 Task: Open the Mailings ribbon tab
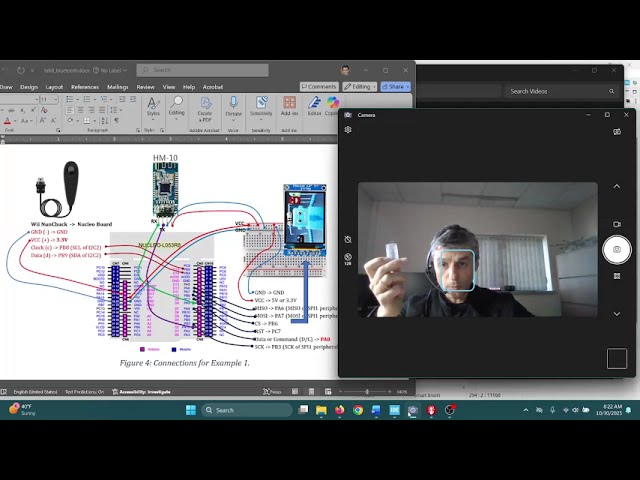point(118,87)
